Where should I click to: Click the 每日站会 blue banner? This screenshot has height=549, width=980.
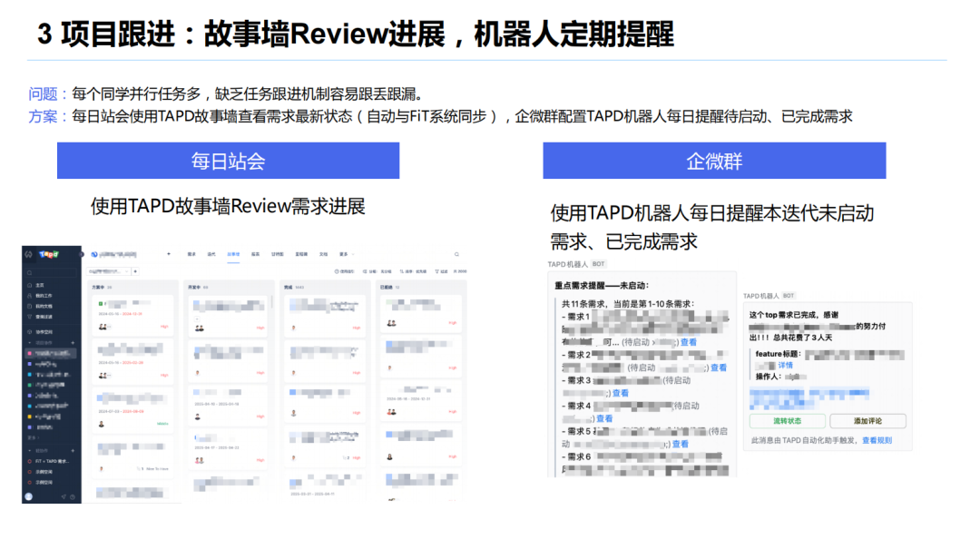228,161
